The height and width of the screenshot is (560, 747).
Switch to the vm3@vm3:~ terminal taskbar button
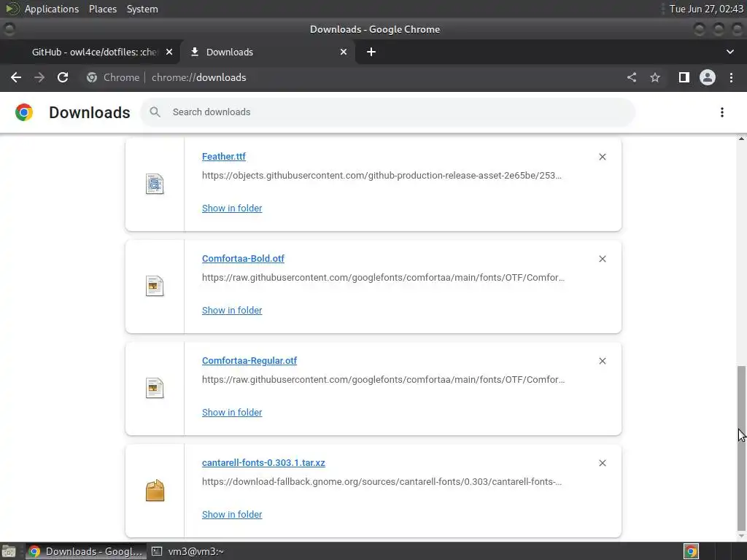pyautogui.click(x=188, y=551)
